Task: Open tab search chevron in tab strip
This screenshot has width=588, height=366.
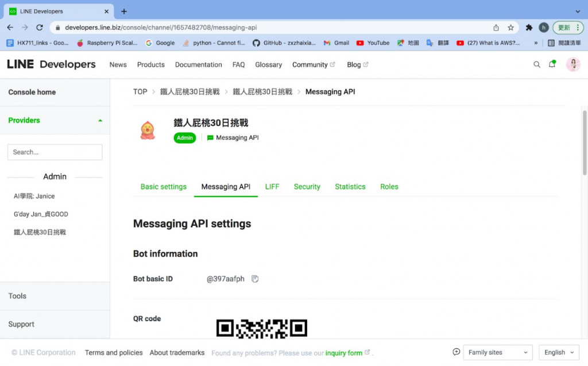Action: tap(578, 11)
